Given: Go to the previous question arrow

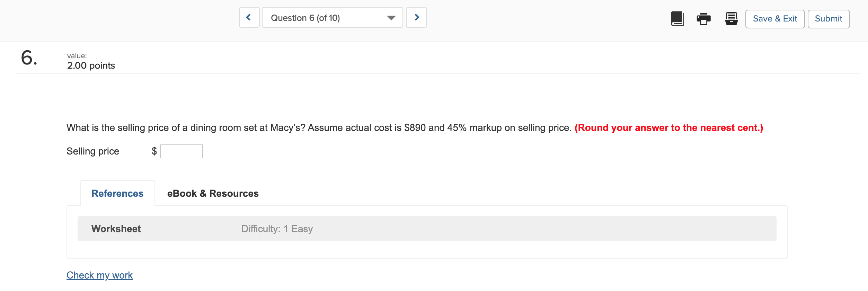Looking at the screenshot, I should click(x=249, y=17).
